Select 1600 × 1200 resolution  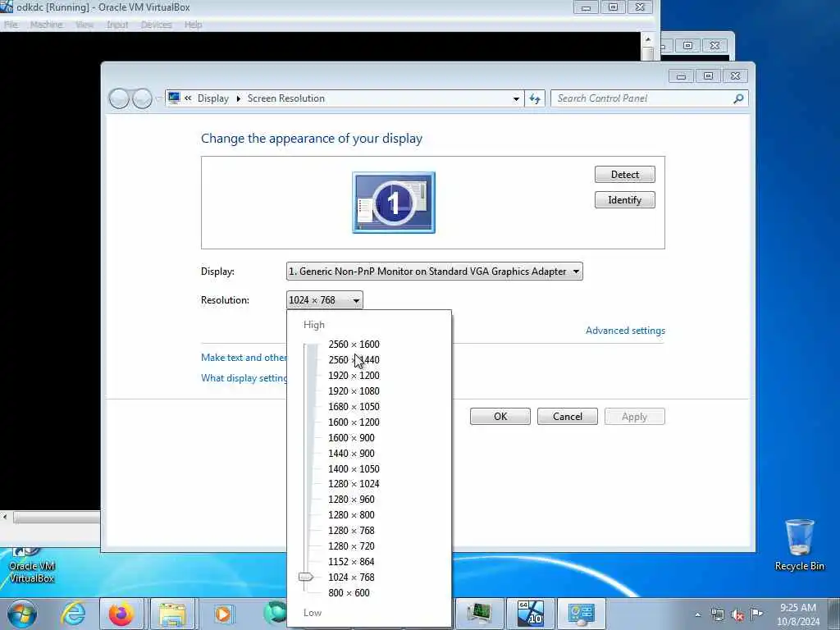click(x=354, y=422)
